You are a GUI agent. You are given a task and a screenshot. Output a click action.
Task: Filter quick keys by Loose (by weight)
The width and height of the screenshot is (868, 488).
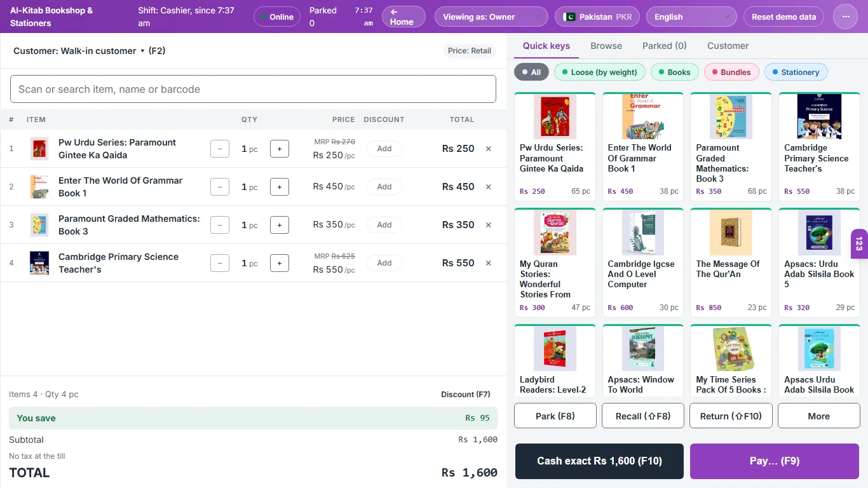[600, 72]
